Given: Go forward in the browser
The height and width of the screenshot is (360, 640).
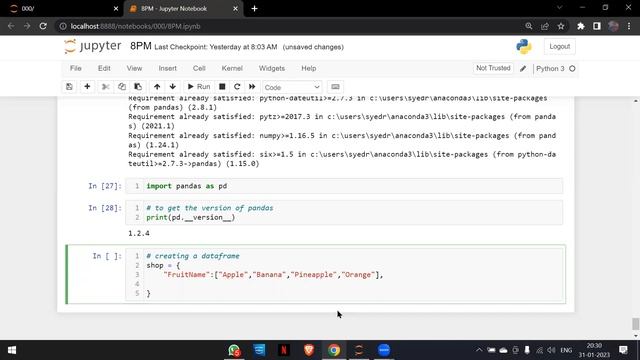Looking at the screenshot, I should click(x=27, y=26).
